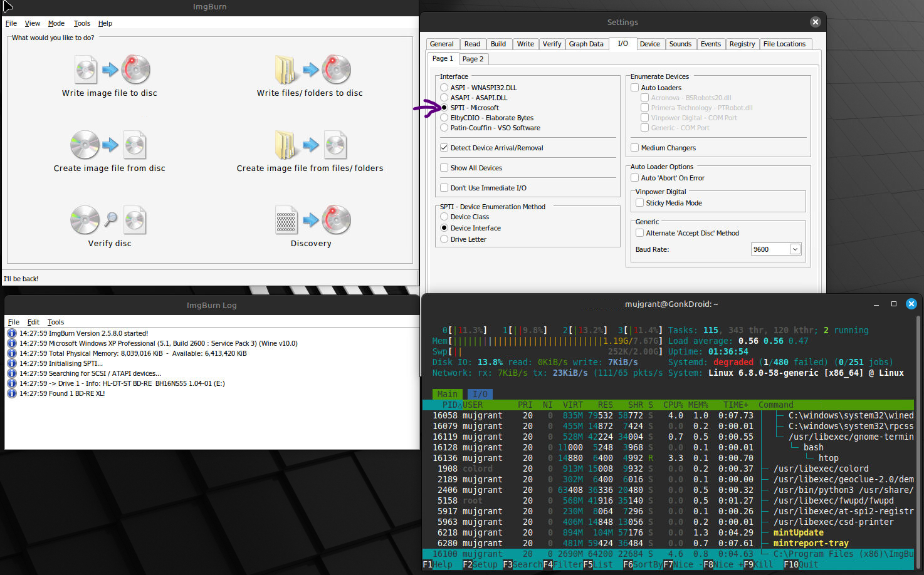Open ImgBurn Help menu
Screen dimensions: 924x575
(105, 23)
